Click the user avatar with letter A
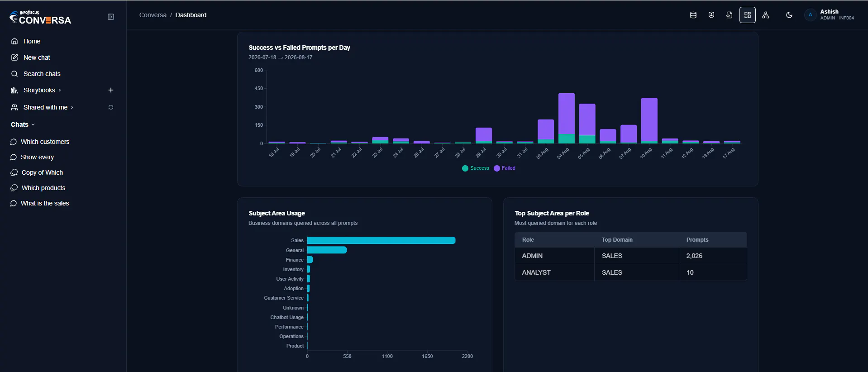Screen dimensions: 868x372 point(810,15)
